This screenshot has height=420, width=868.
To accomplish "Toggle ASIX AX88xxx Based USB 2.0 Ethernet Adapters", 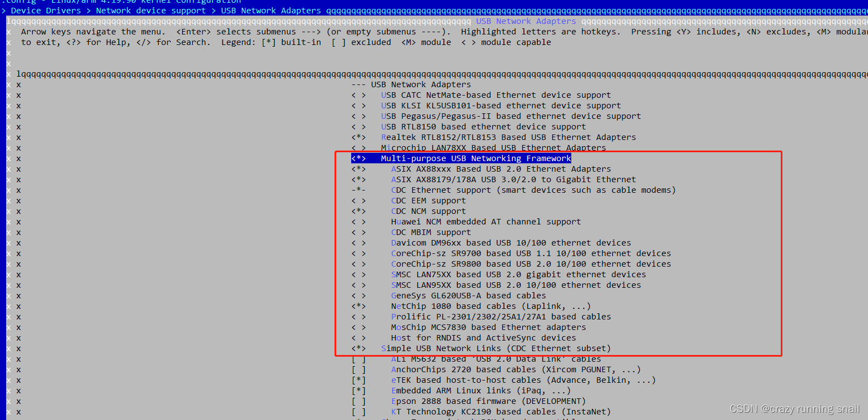I will (x=481, y=169).
